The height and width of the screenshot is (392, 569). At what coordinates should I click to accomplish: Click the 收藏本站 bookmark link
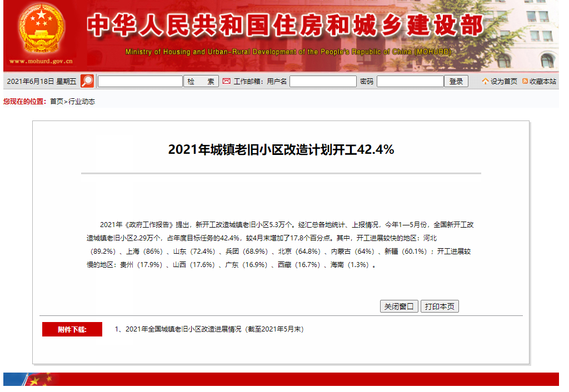542,82
